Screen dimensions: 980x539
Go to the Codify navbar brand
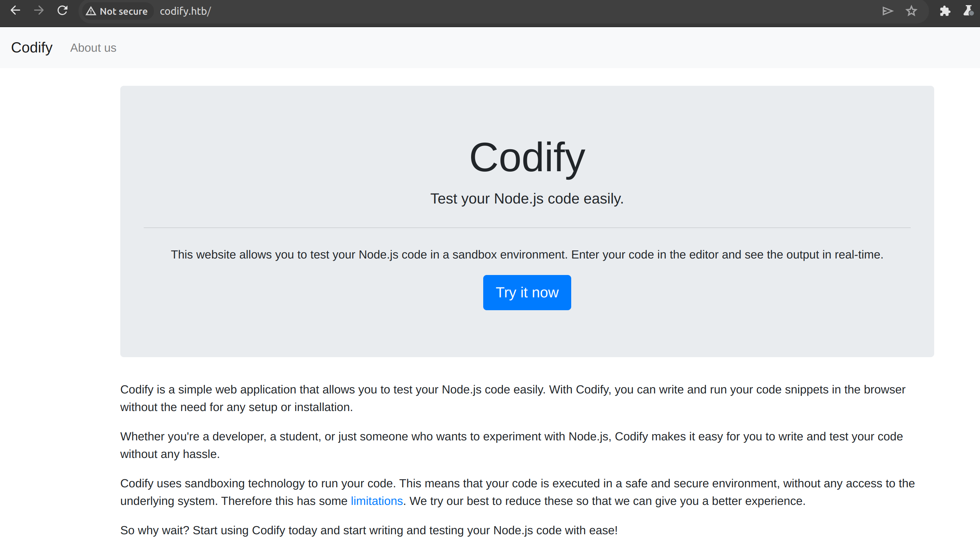tap(32, 48)
